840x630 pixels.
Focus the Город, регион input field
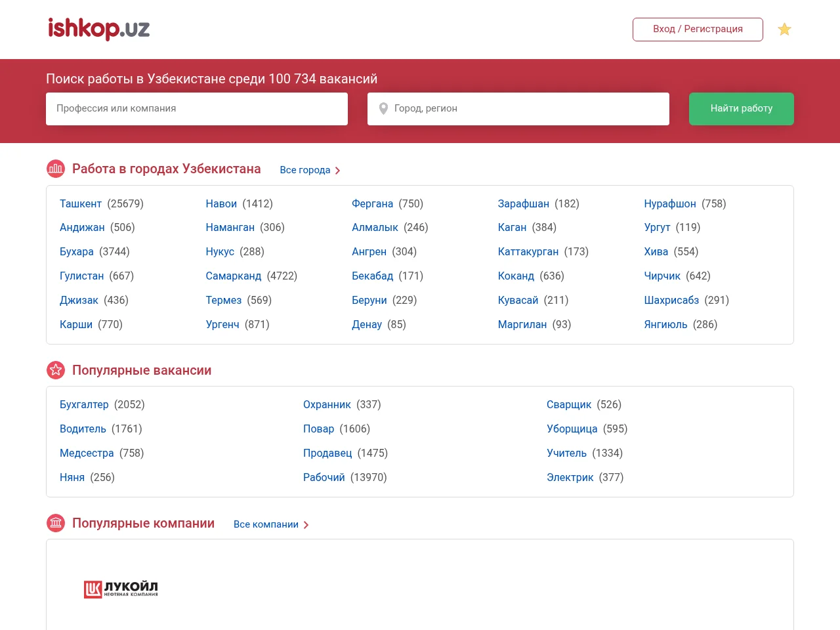518,109
